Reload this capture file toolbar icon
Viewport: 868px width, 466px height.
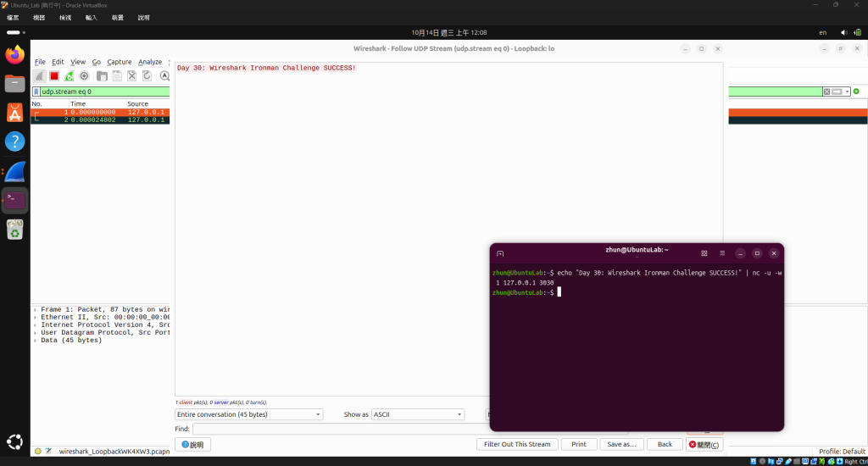click(x=147, y=75)
